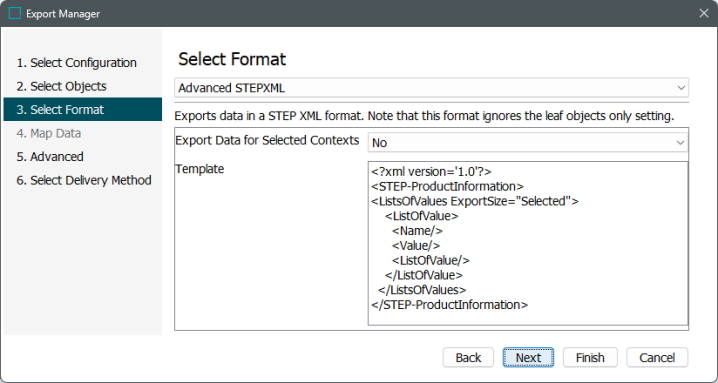The height and width of the screenshot is (383, 718).
Task: Click the '</ListOfValue>' closing tag line
Action: click(424, 275)
